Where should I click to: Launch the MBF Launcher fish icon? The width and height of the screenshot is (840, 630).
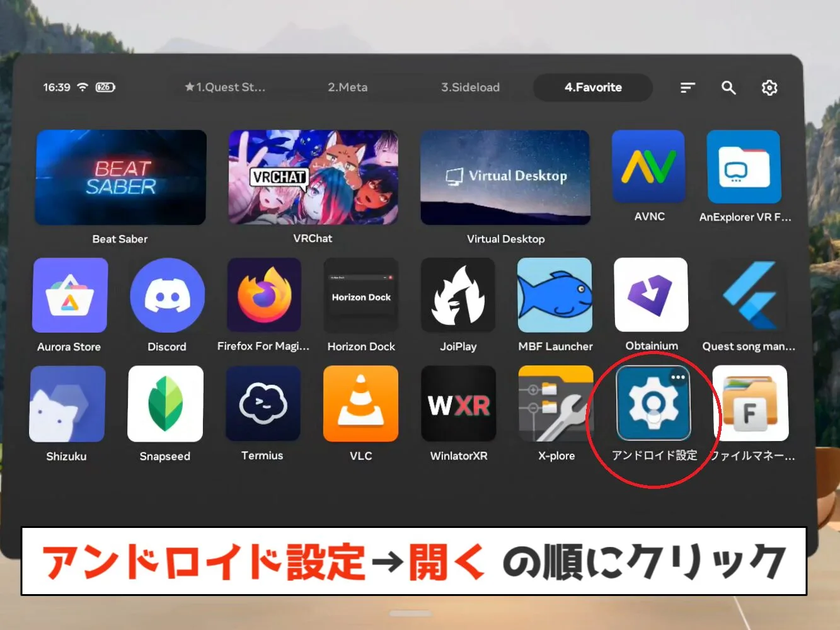pos(555,295)
